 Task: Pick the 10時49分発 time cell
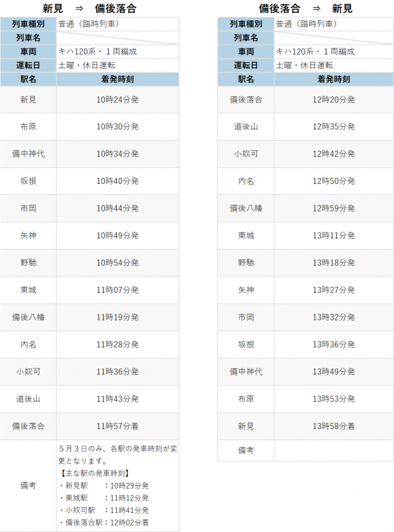(x=118, y=236)
